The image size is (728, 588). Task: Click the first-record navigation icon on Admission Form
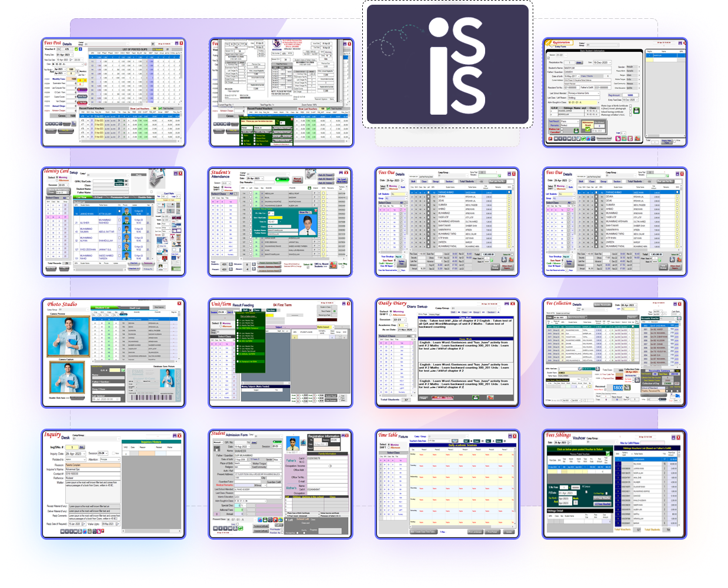[215, 529]
